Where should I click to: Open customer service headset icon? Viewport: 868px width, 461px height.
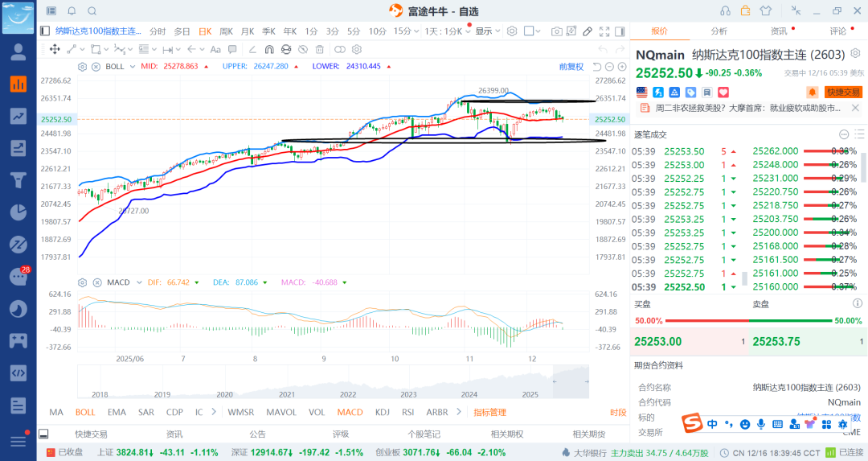725,11
